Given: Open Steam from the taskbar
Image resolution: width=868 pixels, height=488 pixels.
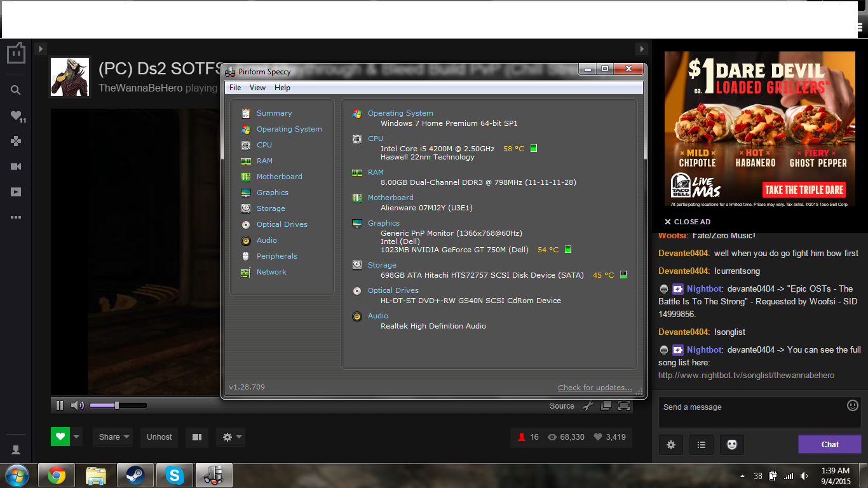Looking at the screenshot, I should pos(135,475).
